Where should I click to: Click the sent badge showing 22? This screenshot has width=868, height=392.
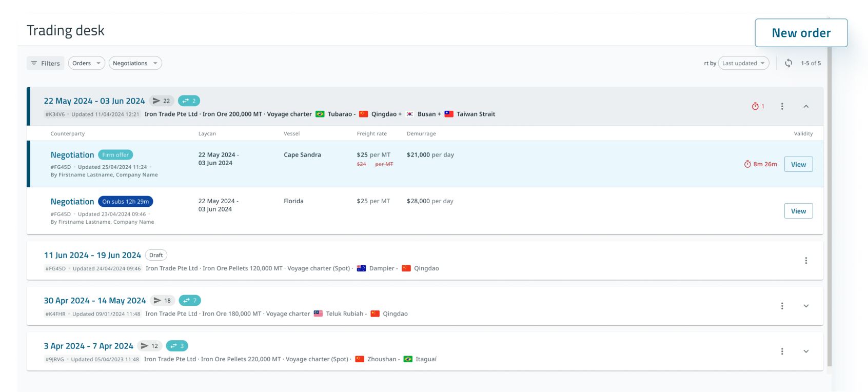tap(162, 101)
